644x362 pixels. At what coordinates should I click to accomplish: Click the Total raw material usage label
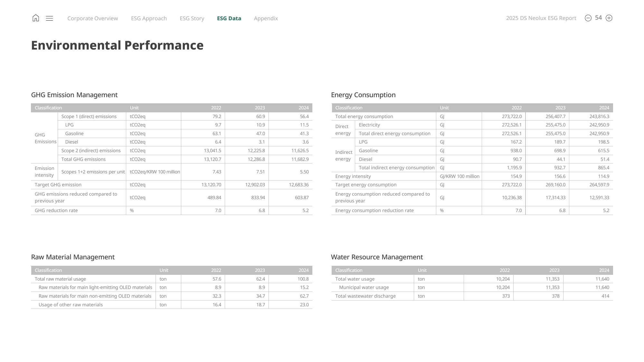[x=60, y=279]
